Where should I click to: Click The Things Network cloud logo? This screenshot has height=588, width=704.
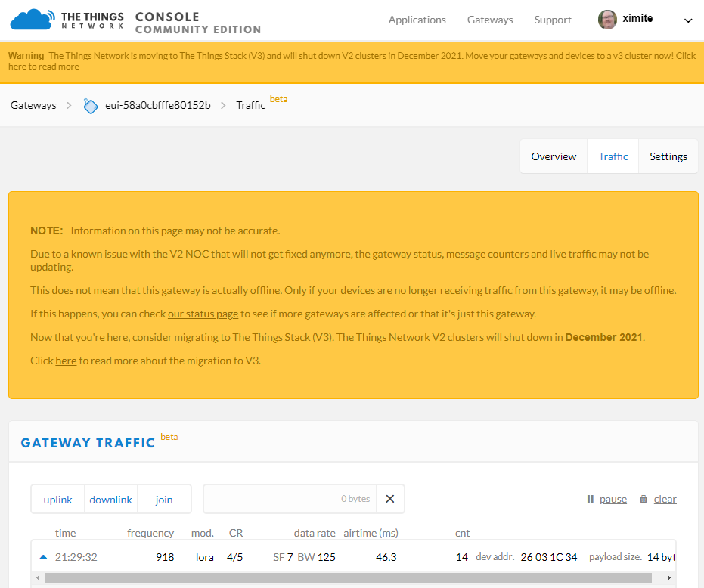coord(33,20)
